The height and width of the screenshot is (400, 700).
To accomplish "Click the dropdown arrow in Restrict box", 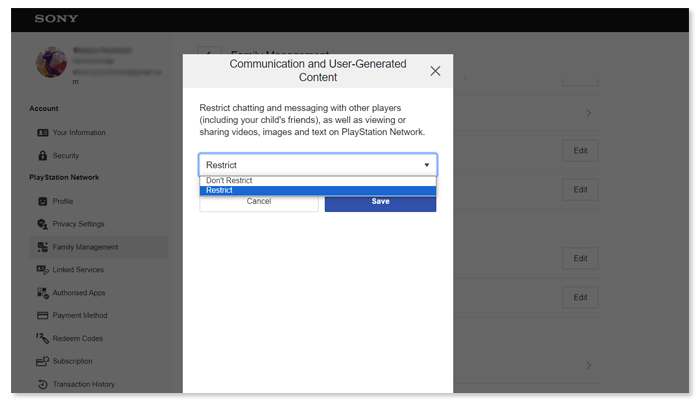I will [x=427, y=165].
